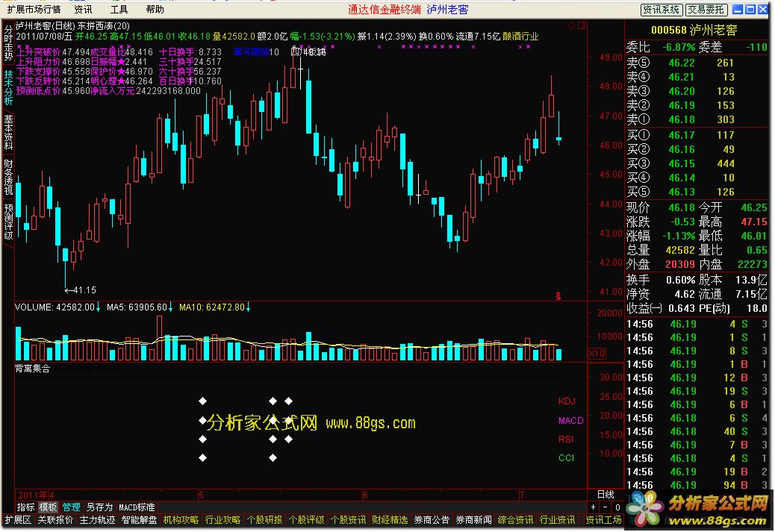
Task: Click the 资讯系统 button
Action: point(662,10)
